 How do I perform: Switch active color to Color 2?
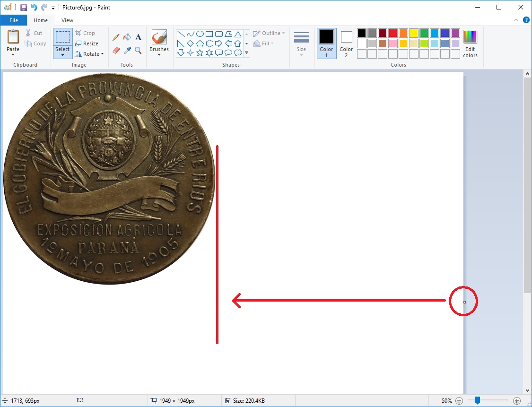346,43
